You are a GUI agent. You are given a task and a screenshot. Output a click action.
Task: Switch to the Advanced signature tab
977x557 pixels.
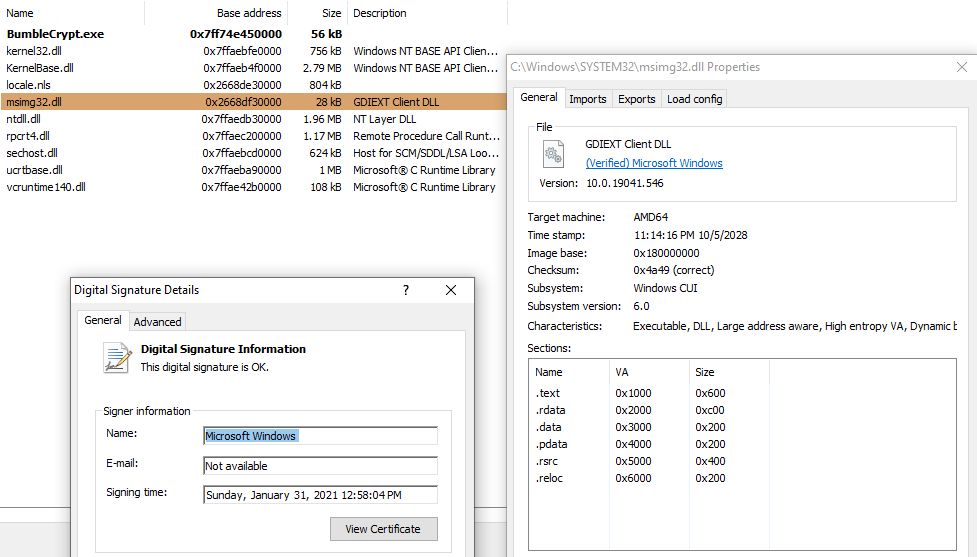[157, 321]
